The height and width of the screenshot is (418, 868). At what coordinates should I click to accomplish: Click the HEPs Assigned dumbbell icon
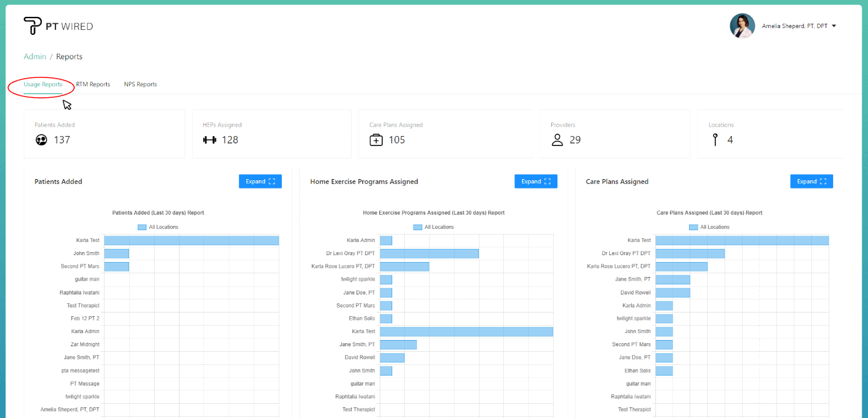210,140
